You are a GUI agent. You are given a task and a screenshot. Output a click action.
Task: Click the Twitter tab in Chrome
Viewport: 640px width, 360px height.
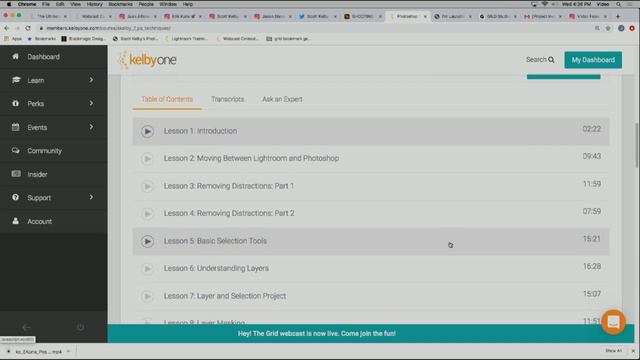318,16
